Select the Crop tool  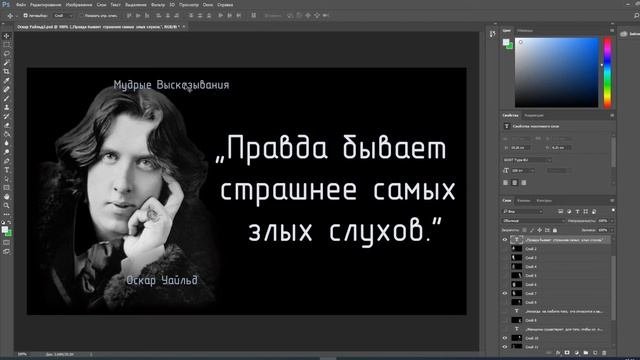(x=7, y=71)
